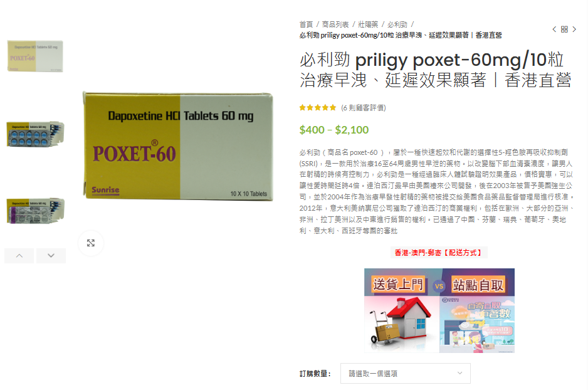Open 必利勁 breadcrumb link
This screenshot has width=588, height=390.
(397, 24)
